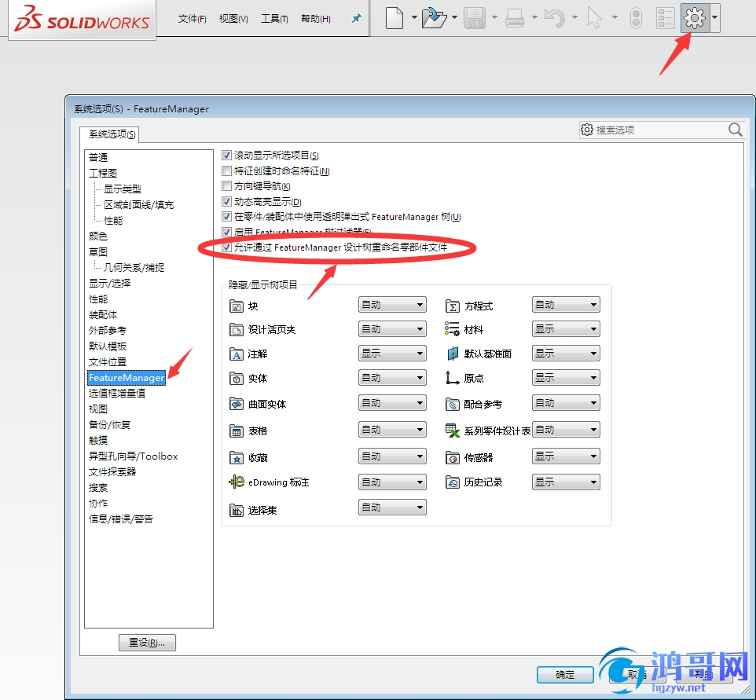Open the 材料 display dropdown
The height and width of the screenshot is (700, 756).
(x=566, y=328)
